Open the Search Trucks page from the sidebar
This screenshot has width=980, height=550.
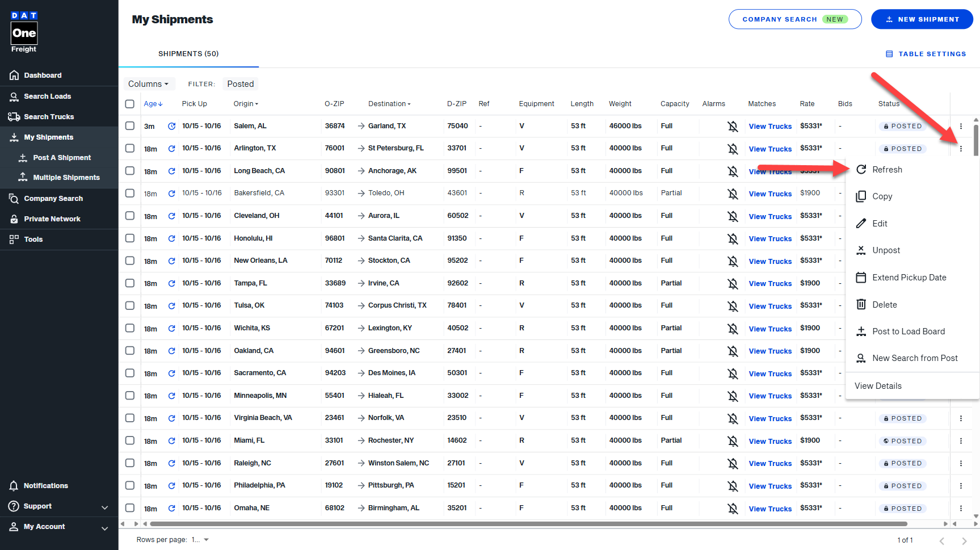coord(49,117)
